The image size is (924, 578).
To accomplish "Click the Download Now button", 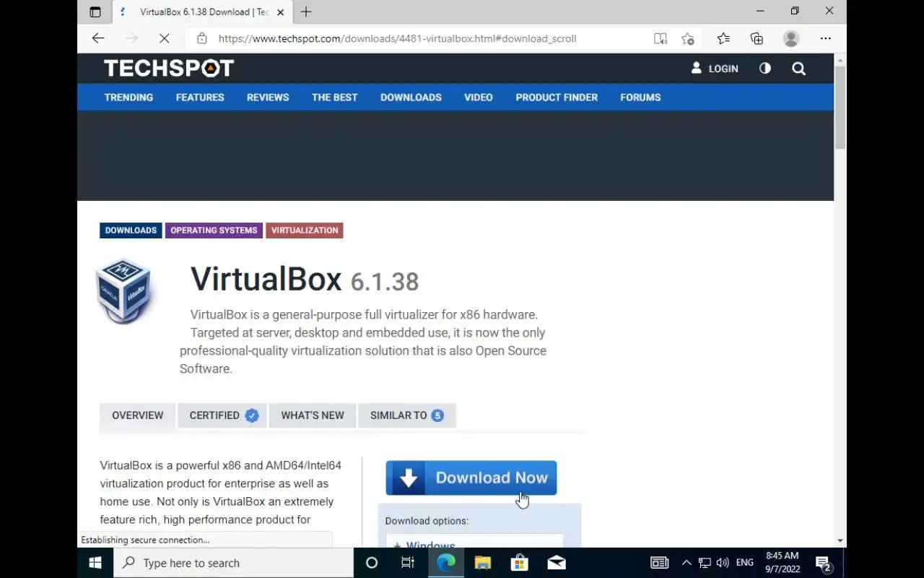I will (471, 478).
